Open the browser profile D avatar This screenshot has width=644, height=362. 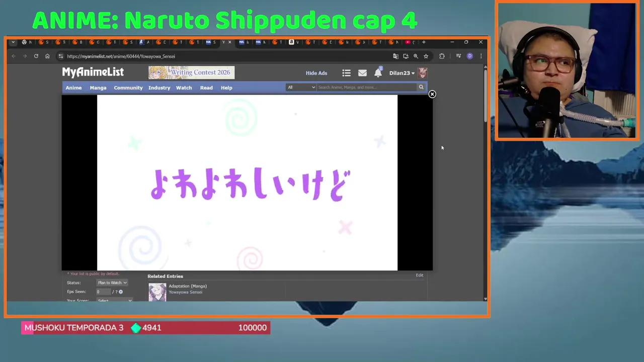(470, 56)
